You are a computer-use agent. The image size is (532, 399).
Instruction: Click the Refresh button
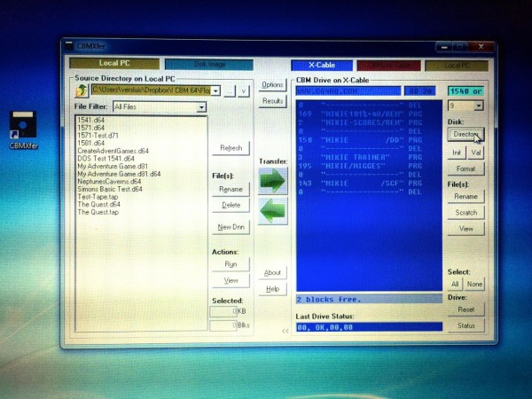pyautogui.click(x=231, y=148)
